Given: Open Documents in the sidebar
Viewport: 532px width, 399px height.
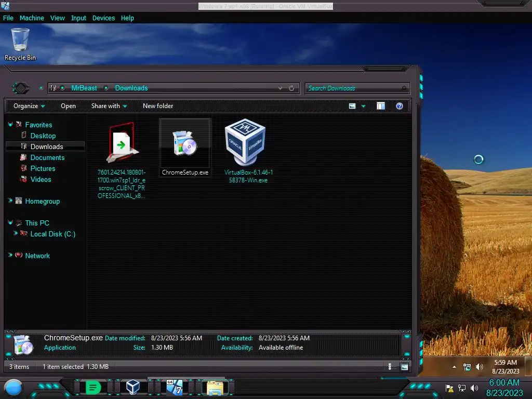Looking at the screenshot, I should (47, 157).
